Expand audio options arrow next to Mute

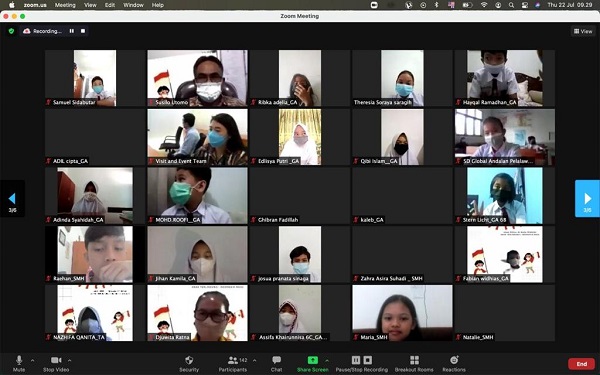point(32,360)
